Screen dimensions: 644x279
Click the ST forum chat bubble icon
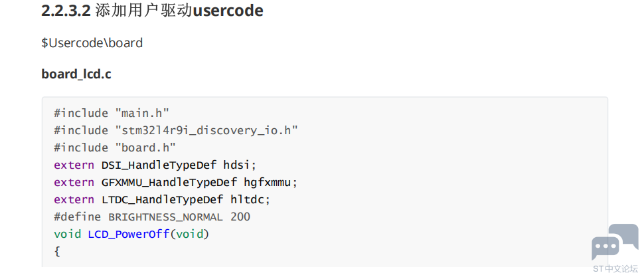pyautogui.click(x=615, y=242)
